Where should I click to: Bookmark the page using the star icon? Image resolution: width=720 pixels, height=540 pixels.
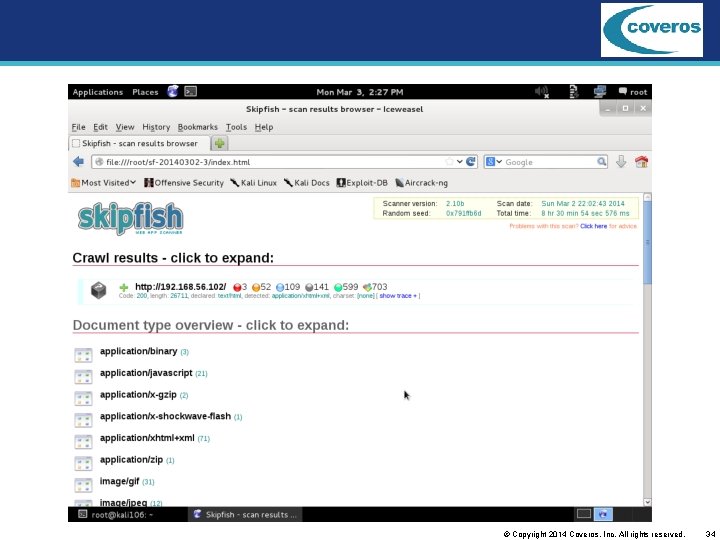450,162
